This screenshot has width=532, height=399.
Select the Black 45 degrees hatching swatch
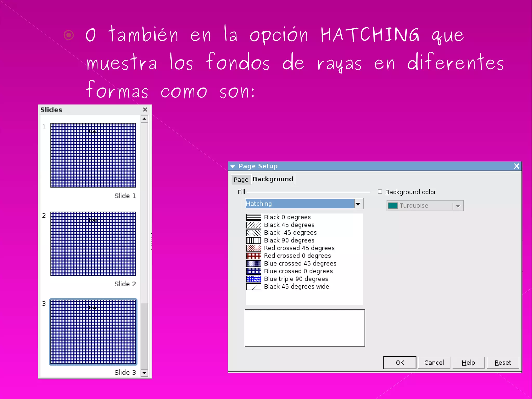(x=254, y=225)
